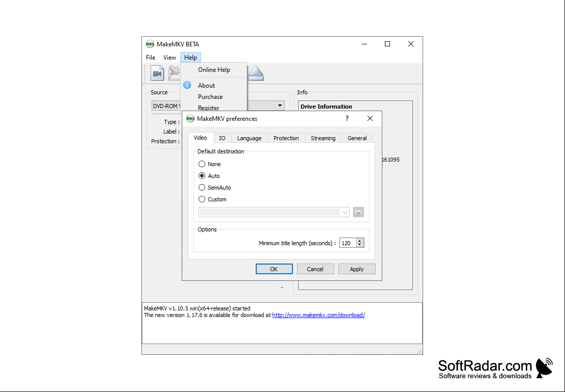Expand the DVD-ROM source drive dropdown arrow
Viewport: 565px width, 392px height.
[x=280, y=106]
